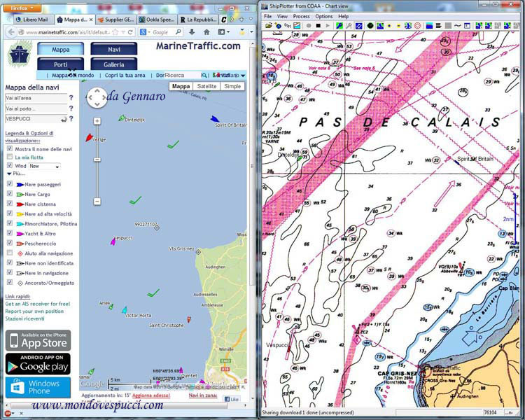Click the map zoom out minus button
The height and width of the screenshot is (420, 525).
point(97,202)
